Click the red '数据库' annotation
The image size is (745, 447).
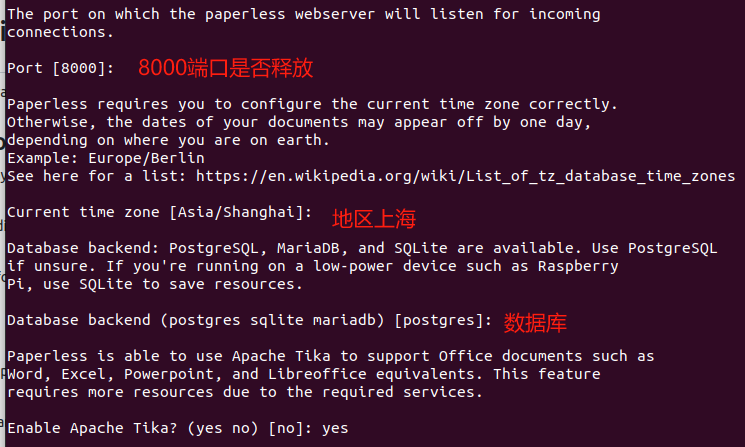pos(537,323)
